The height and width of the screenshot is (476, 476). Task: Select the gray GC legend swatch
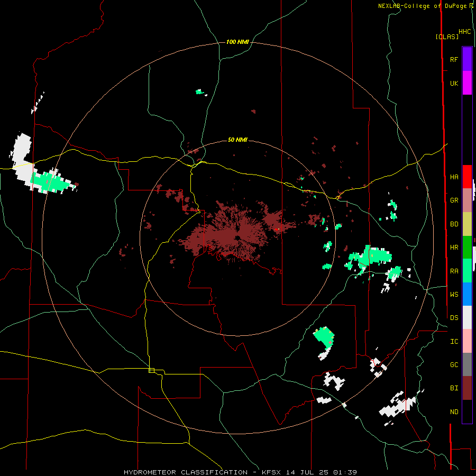point(467,364)
